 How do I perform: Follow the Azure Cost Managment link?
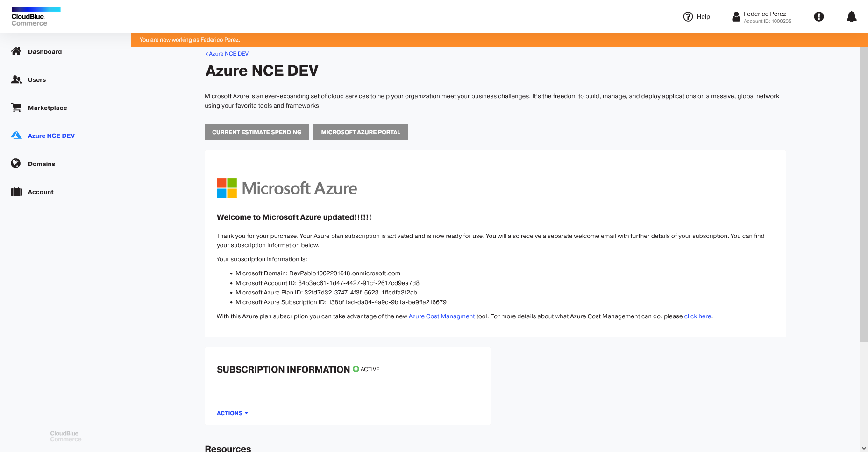(x=441, y=316)
